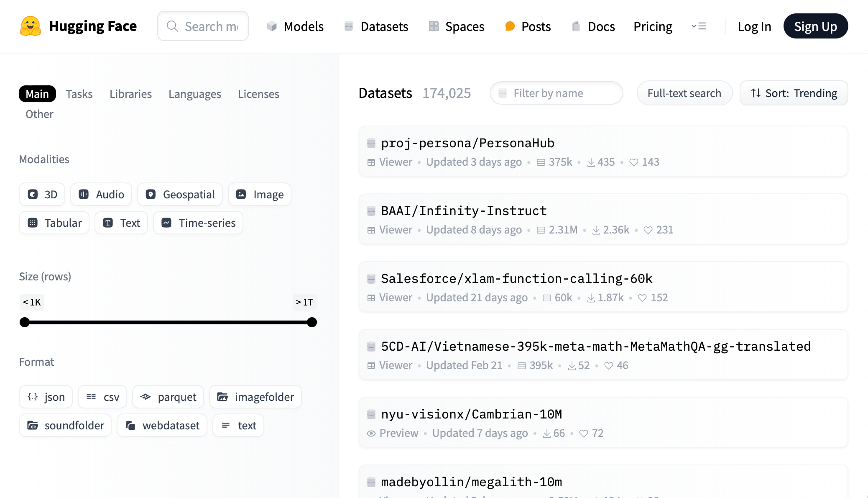Click the heart icon on PersonaHub dataset
Viewport: 868px width, 498px height.
click(634, 162)
